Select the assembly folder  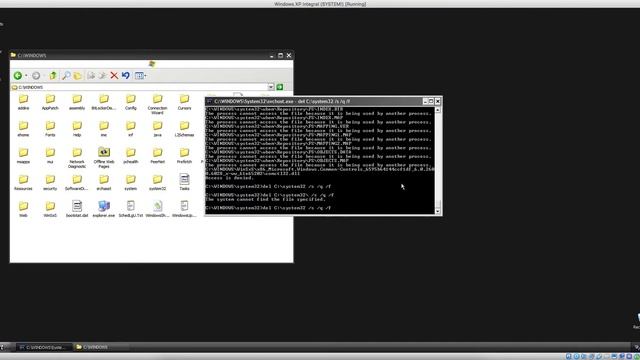click(x=77, y=102)
